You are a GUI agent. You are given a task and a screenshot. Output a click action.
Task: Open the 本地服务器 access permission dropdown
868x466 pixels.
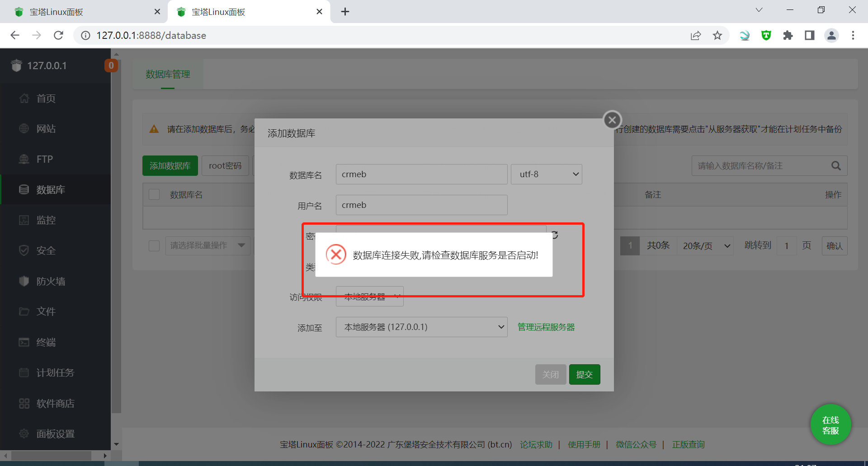[x=369, y=297]
